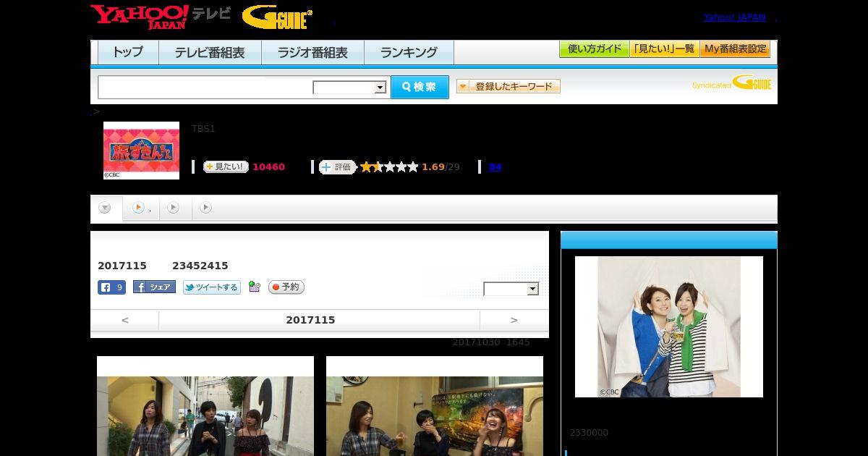Go to next date with > arrow

click(514, 320)
